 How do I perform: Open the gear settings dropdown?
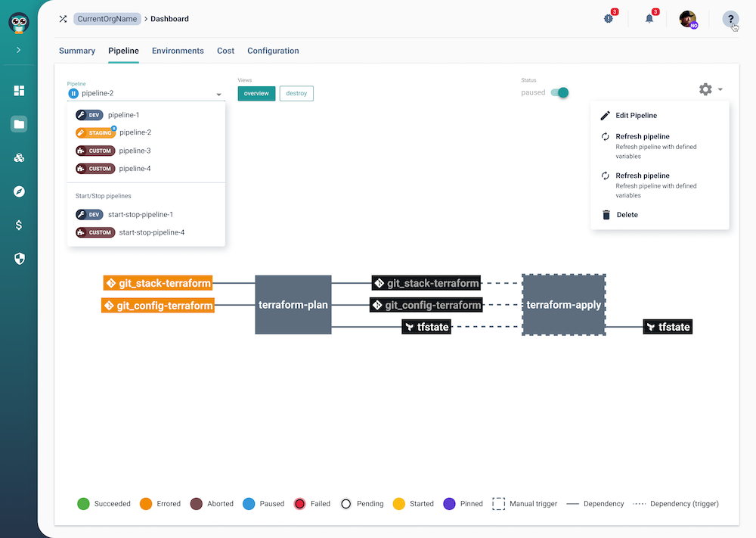[710, 89]
